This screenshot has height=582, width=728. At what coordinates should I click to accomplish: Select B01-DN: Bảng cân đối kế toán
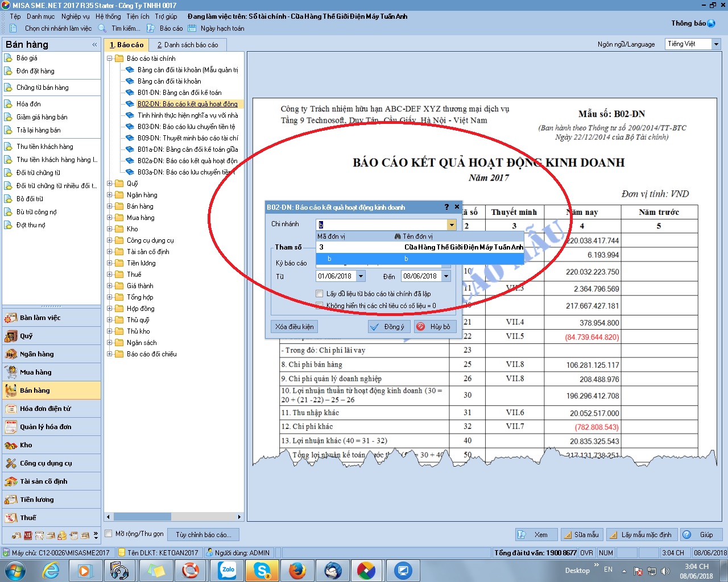tap(179, 93)
